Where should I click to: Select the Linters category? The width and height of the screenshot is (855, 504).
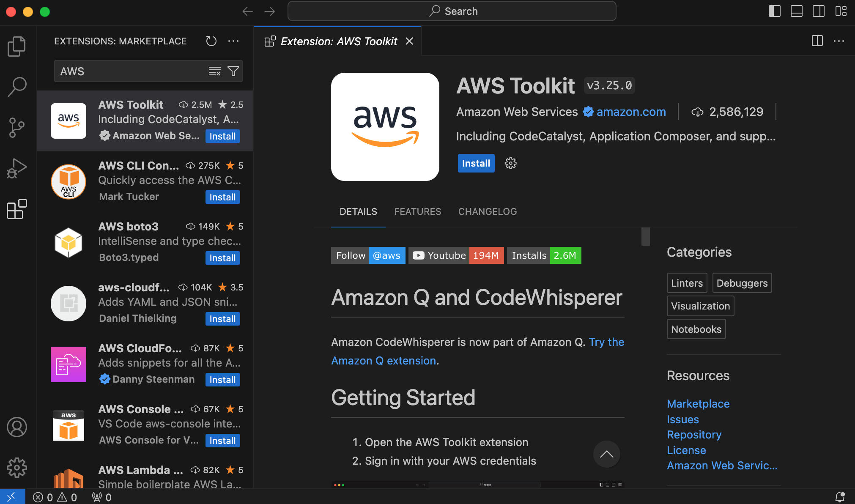tap(687, 283)
